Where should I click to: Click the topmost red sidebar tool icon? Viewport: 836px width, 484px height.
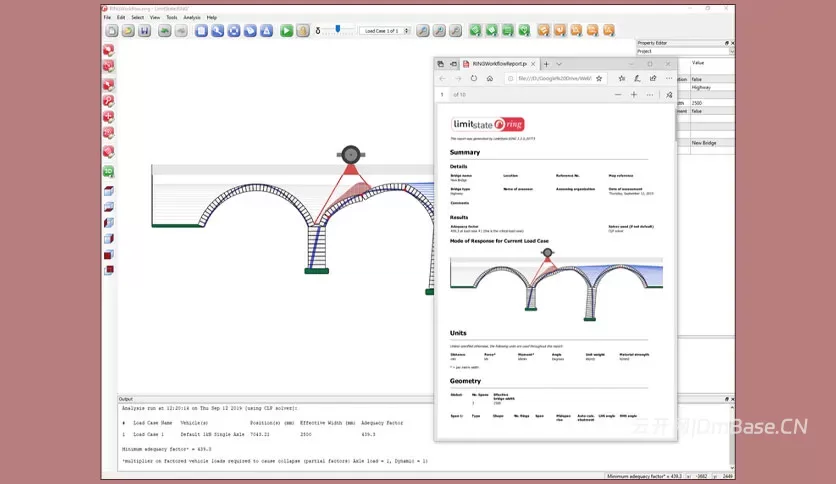pos(109,51)
